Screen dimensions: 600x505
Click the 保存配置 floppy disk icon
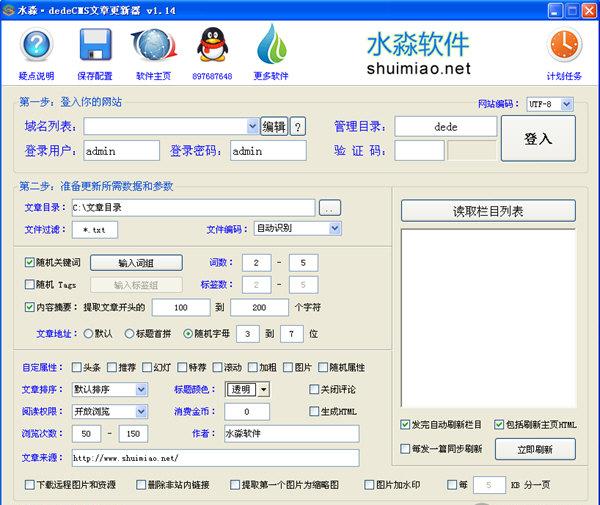[95, 45]
